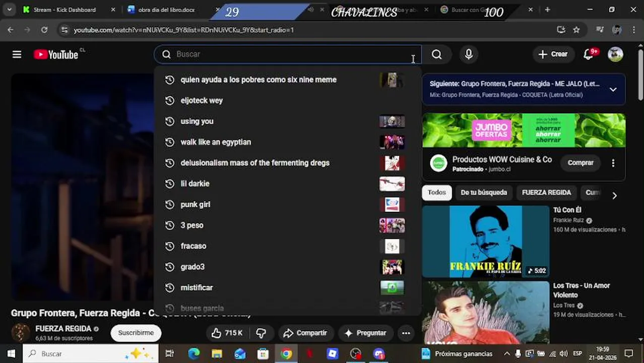Bookmark this page with the star

pyautogui.click(x=576, y=30)
